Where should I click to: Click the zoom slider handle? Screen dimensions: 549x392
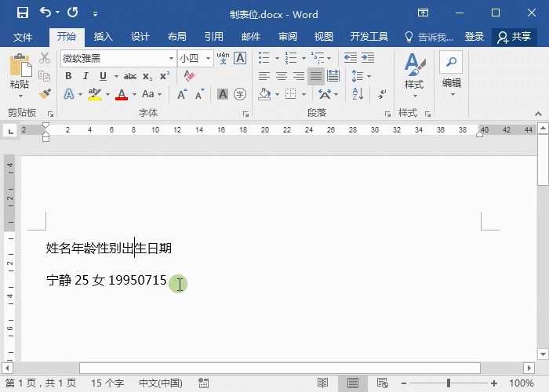coord(449,383)
